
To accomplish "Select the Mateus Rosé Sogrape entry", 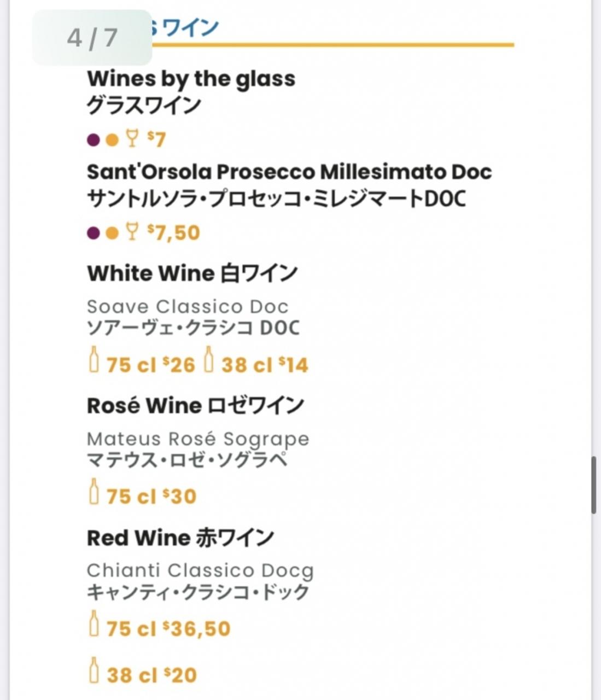I will pos(198,439).
